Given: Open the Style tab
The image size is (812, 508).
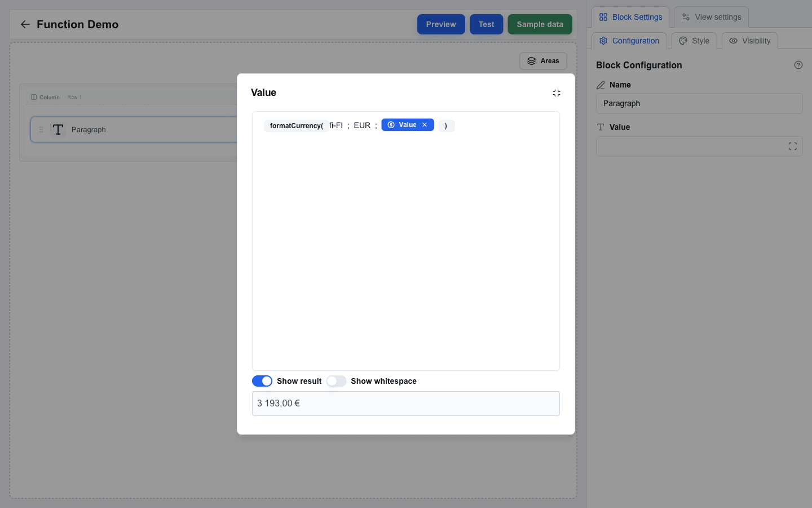Looking at the screenshot, I should 694,41.
